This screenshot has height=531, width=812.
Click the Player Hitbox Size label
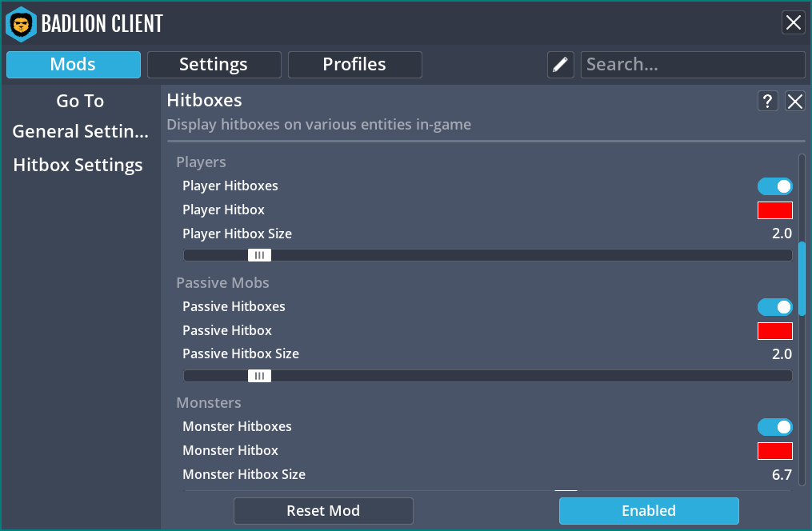coord(237,234)
